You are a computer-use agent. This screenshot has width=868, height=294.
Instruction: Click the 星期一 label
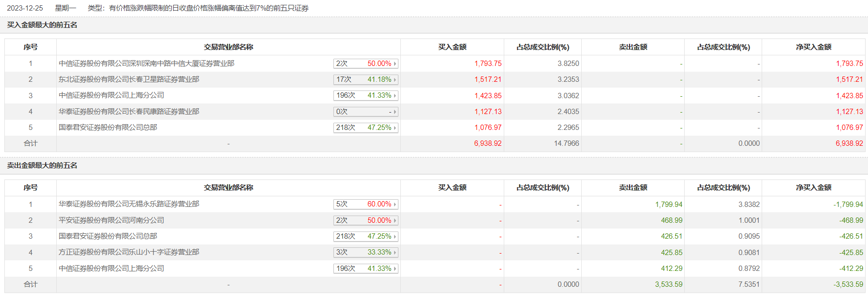(x=65, y=8)
